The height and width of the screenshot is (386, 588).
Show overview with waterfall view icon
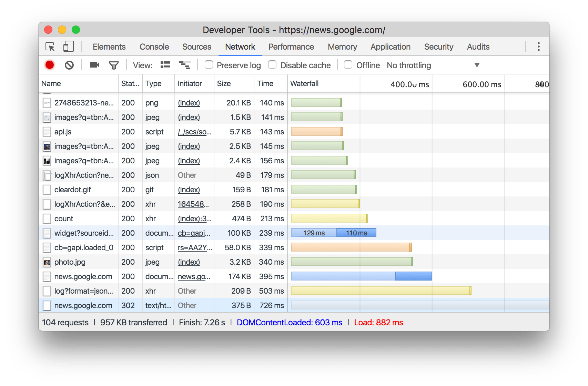(x=185, y=65)
